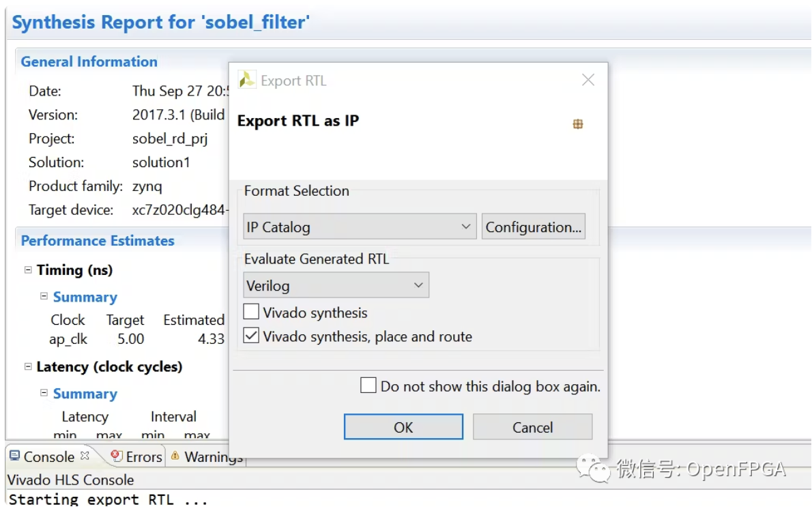Click Cancel to dismiss the export dialog
This screenshot has width=812, height=509.
pyautogui.click(x=532, y=427)
